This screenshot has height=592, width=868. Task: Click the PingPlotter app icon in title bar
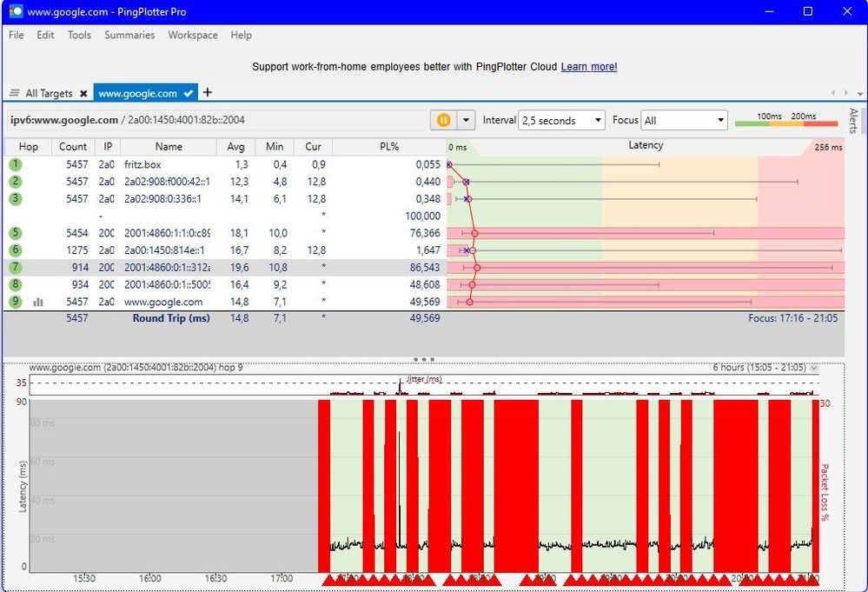[16, 11]
